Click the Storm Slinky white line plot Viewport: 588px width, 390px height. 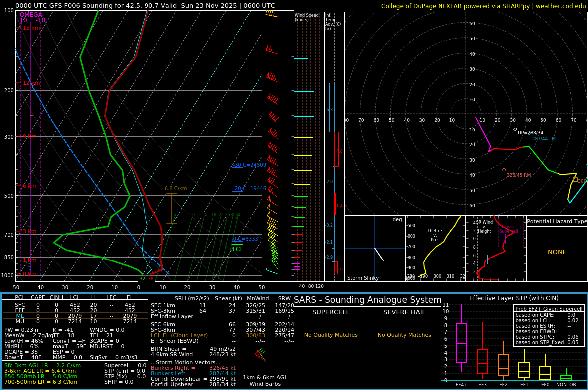click(379, 254)
